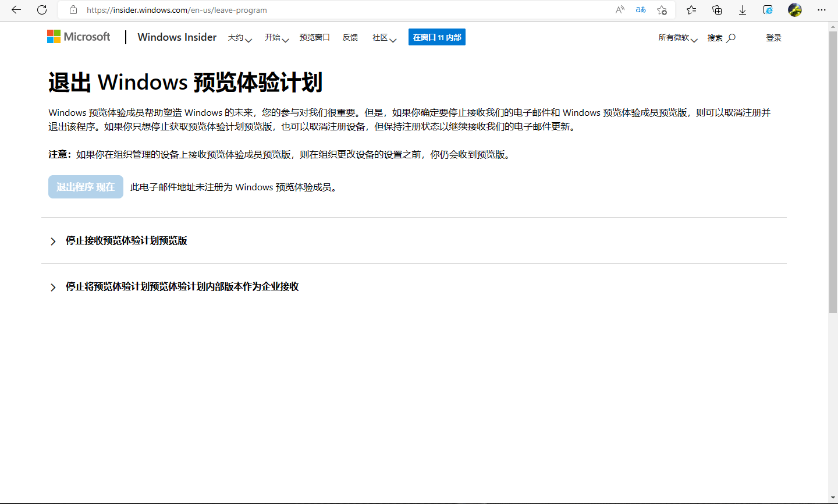Expand the 开始 menu
This screenshot has width=838, height=504.
tap(277, 38)
